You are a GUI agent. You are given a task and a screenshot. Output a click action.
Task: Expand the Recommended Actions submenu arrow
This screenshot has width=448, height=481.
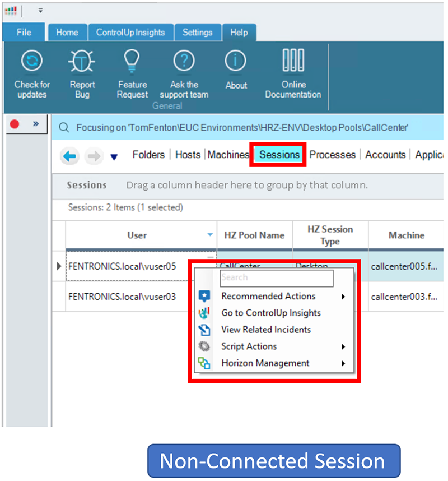343,297
